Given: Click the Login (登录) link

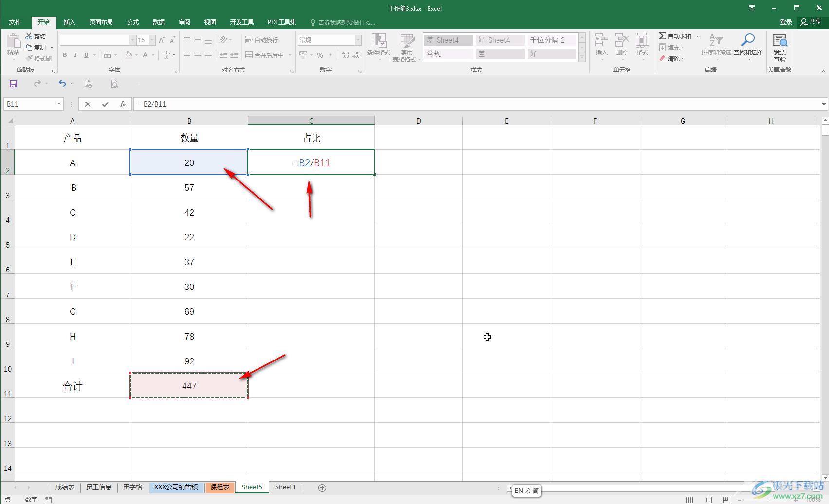Looking at the screenshot, I should click(786, 22).
